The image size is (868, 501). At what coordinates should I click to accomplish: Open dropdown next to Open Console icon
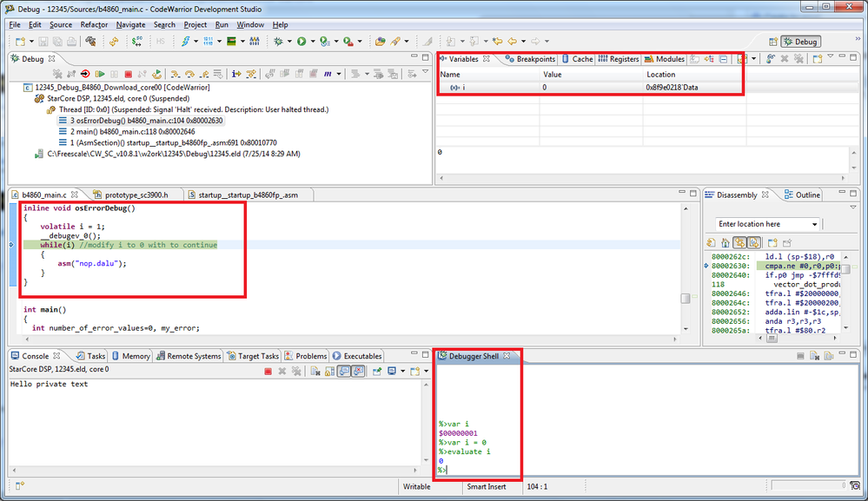click(402, 371)
